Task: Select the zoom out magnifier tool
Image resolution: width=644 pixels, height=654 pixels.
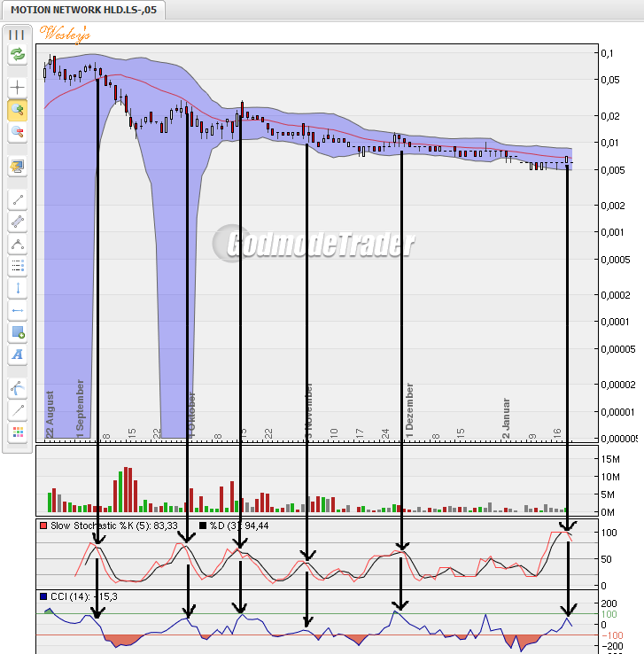Action: 17,132
